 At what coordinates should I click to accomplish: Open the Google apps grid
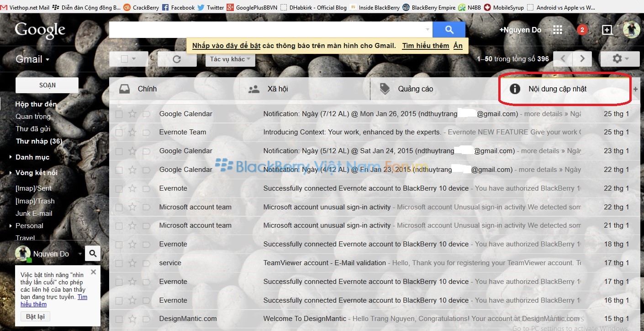(558, 30)
